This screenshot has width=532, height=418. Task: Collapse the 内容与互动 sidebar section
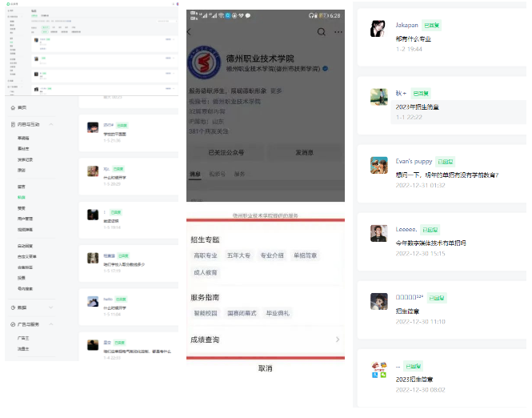(x=52, y=125)
